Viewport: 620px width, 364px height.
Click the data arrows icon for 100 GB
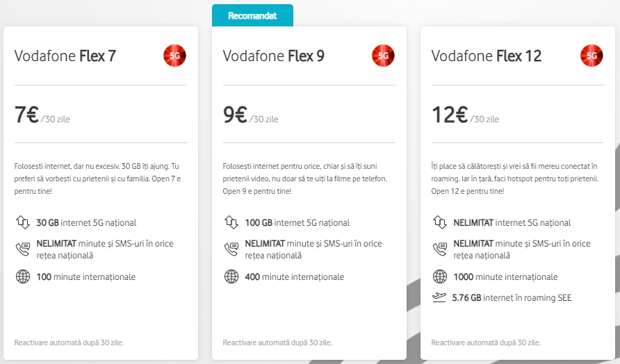pyautogui.click(x=231, y=222)
